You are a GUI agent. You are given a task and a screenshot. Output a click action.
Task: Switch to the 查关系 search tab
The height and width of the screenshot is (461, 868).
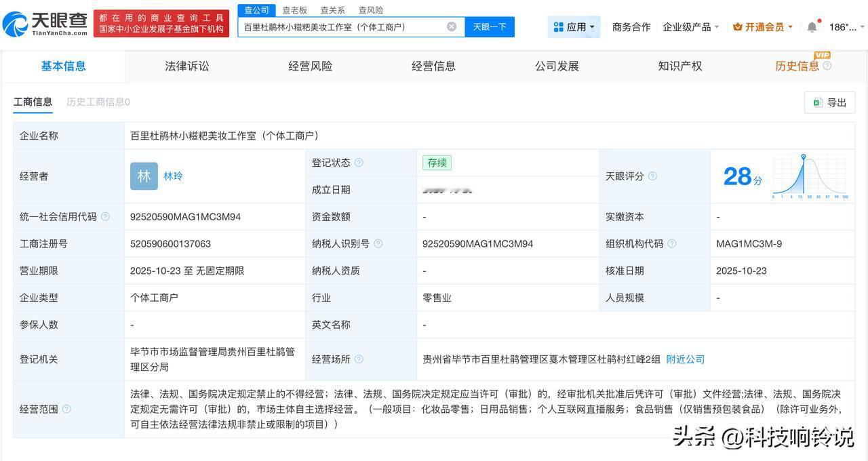point(333,10)
